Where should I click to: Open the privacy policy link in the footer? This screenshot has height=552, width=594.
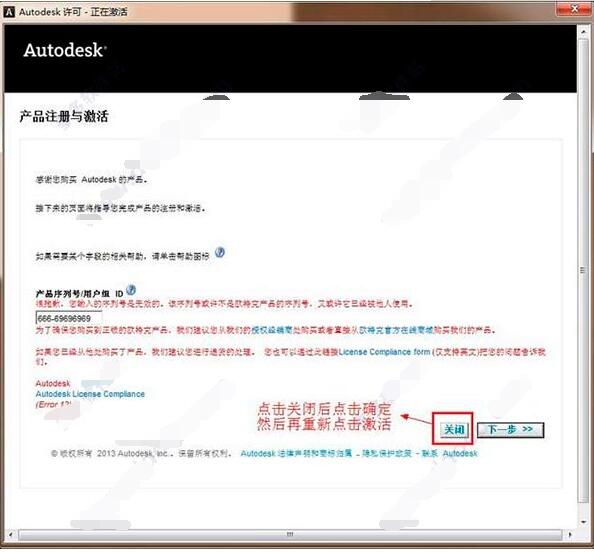click(x=387, y=453)
